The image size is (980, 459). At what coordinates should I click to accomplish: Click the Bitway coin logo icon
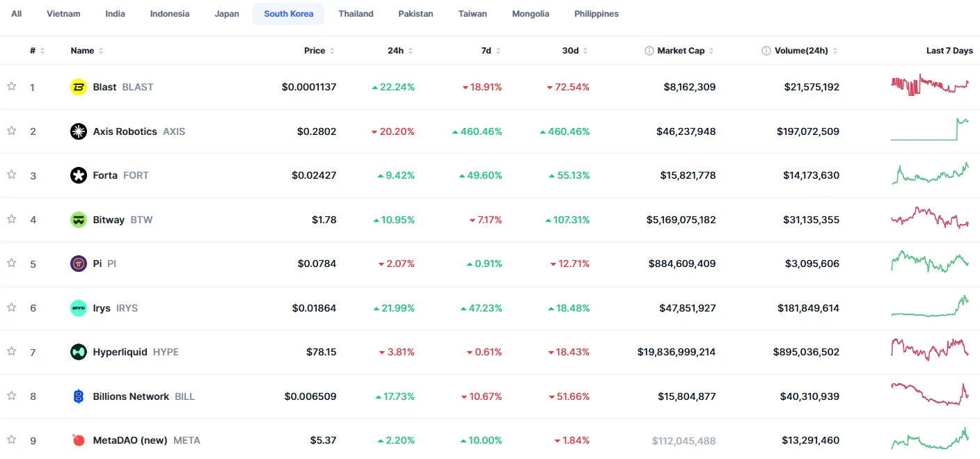[79, 220]
